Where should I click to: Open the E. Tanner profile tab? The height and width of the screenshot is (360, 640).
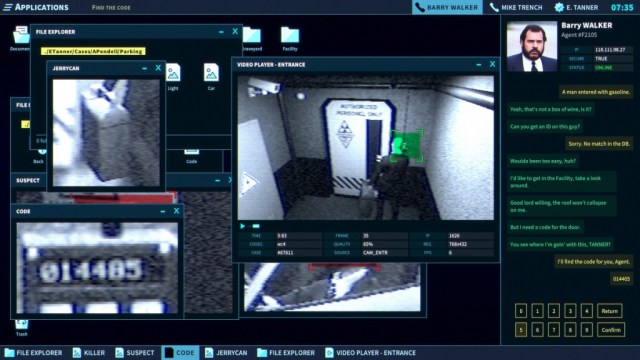pyautogui.click(x=576, y=7)
